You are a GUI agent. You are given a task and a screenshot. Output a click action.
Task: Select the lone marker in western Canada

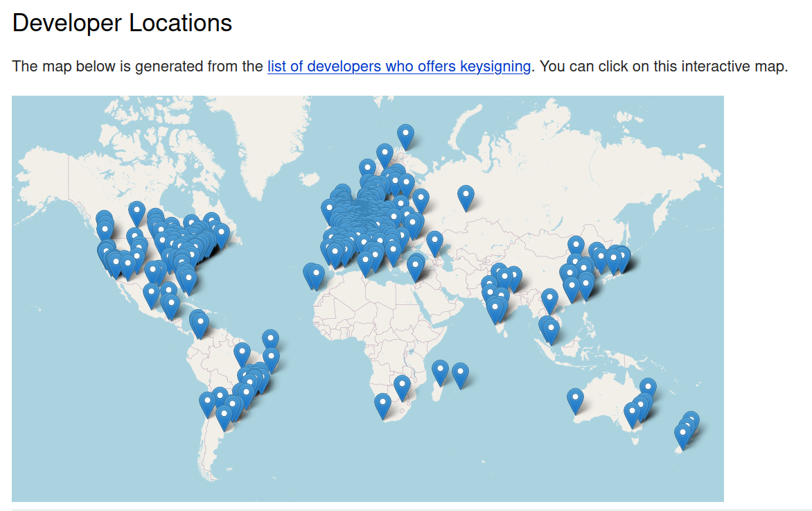[136, 211]
